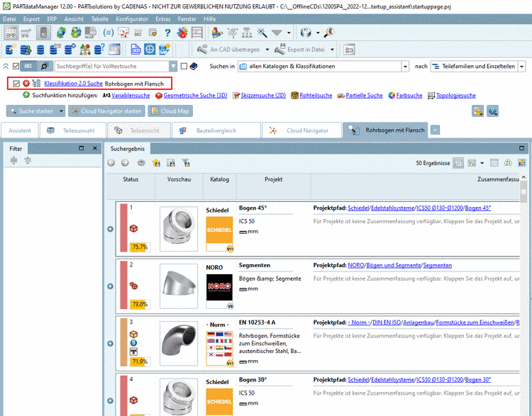This screenshot has height=416, width=532.
Task: Open the 'allen Katalogen & Klassifikationen' dropdown
Action: [x=405, y=66]
